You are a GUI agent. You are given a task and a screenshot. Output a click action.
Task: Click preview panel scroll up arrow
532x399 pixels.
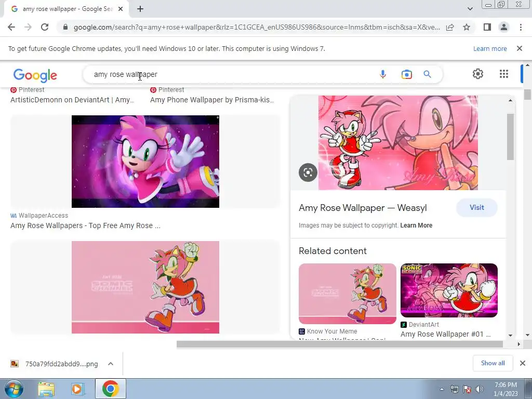(510, 100)
